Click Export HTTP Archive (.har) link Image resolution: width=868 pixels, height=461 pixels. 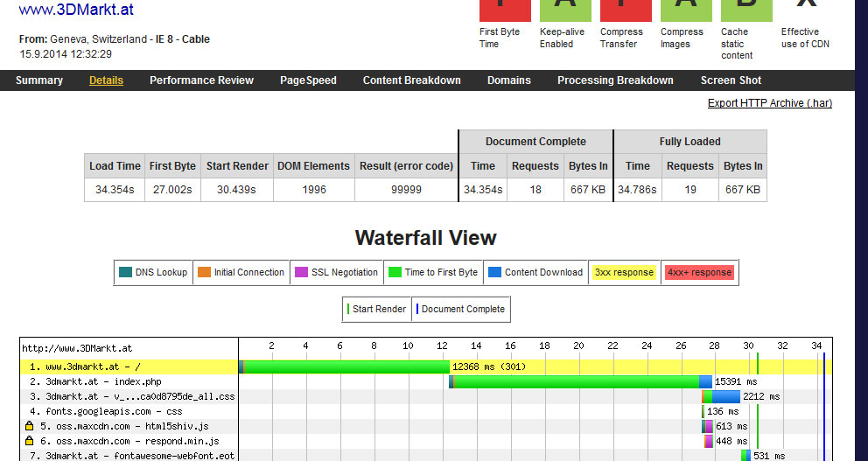(x=769, y=103)
